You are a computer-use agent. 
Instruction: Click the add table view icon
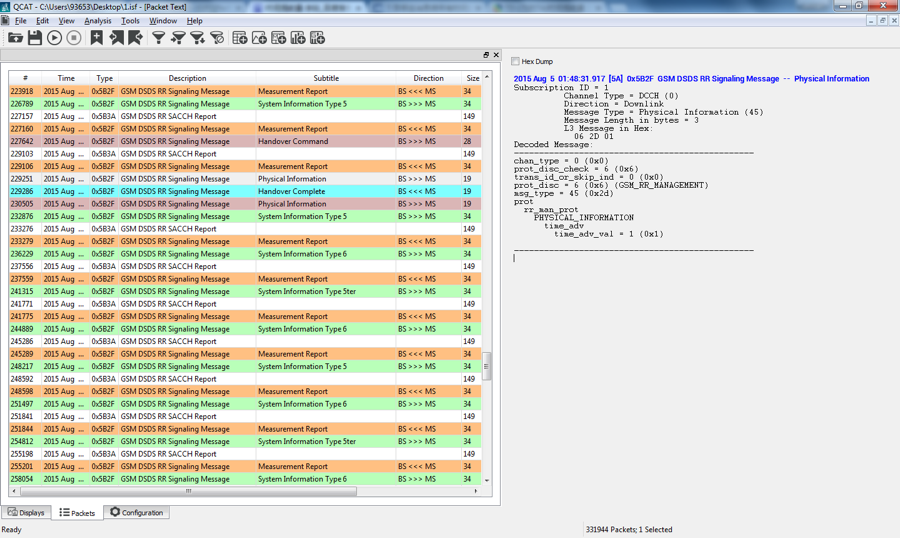[240, 38]
